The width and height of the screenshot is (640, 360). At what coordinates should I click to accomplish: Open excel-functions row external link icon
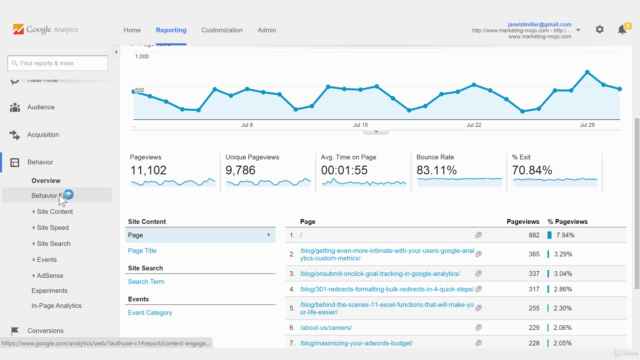(x=478, y=308)
